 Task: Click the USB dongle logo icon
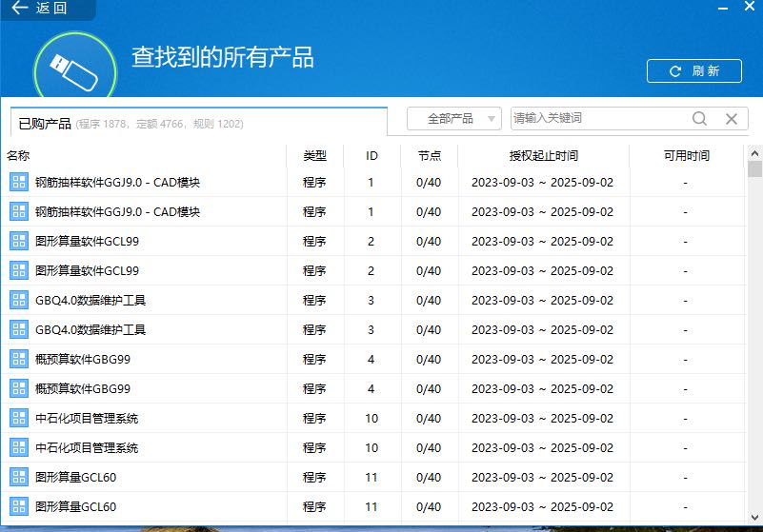pyautogui.click(x=75, y=66)
